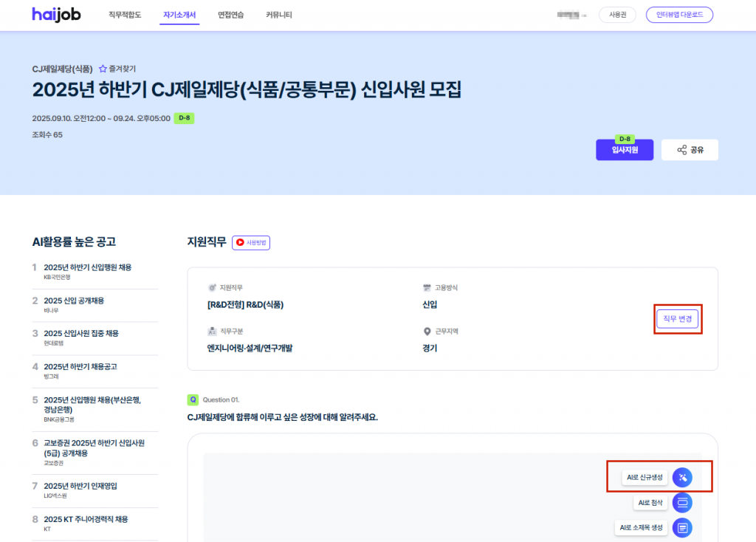Screen dimensions: 756x542
Task: Click the haijob logo
Action: coord(56,15)
